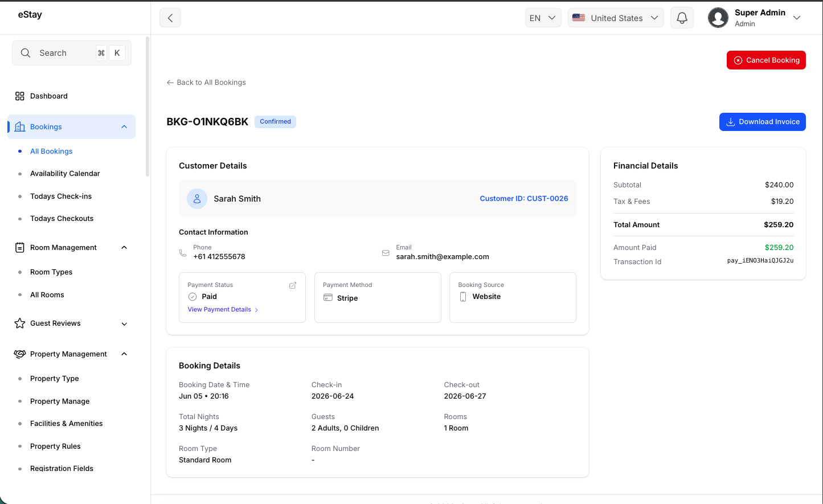
Task: Click the Stripe card icon
Action: pos(328,297)
